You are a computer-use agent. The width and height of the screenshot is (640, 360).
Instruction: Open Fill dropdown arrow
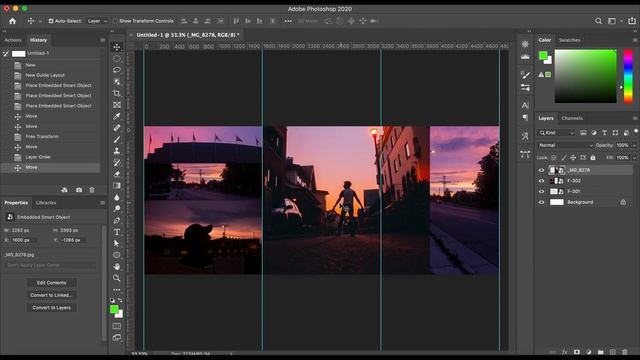point(634,158)
